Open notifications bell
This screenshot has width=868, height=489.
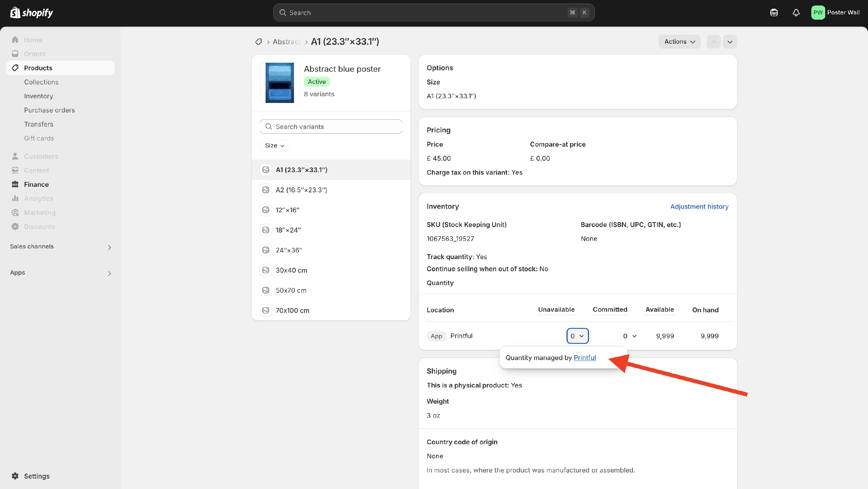pyautogui.click(x=796, y=13)
